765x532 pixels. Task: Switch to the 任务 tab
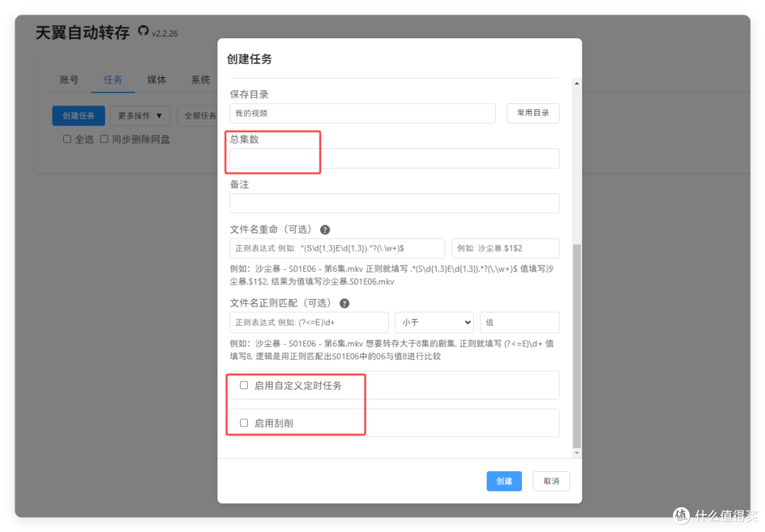pos(113,80)
